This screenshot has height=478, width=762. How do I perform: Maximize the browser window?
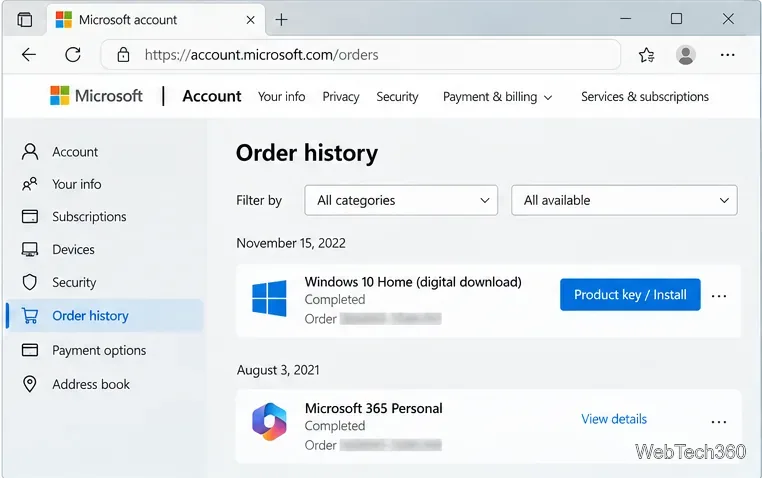[x=676, y=19]
